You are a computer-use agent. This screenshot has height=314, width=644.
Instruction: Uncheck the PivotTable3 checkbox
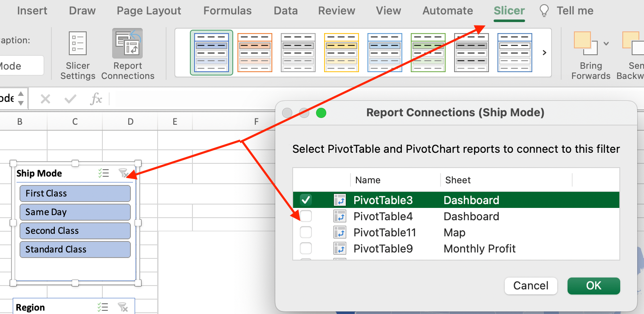306,200
